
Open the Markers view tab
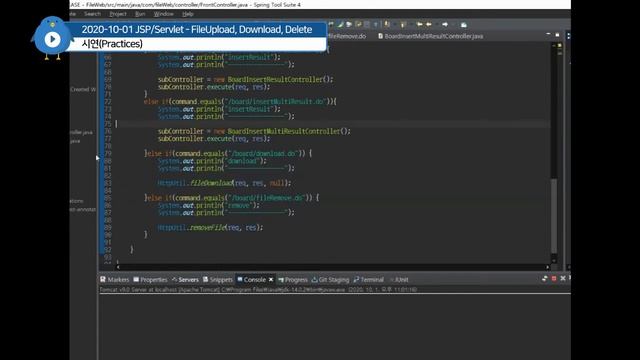(x=115, y=280)
